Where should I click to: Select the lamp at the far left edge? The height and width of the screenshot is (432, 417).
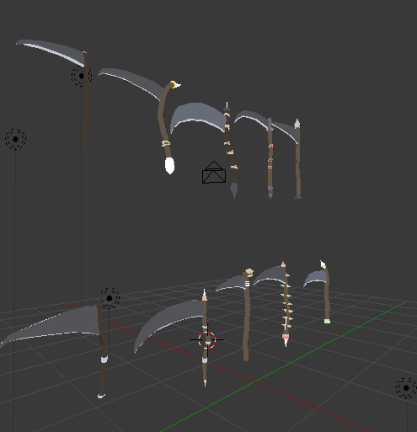[x=15, y=139]
